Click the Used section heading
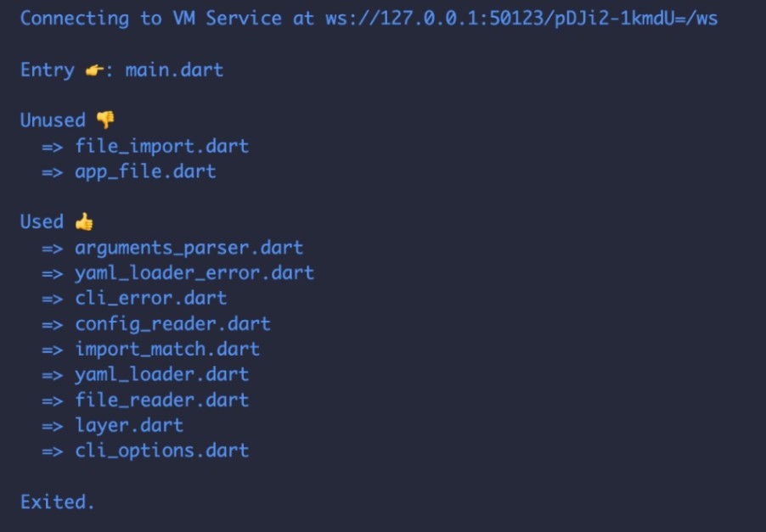 pyautogui.click(x=42, y=222)
